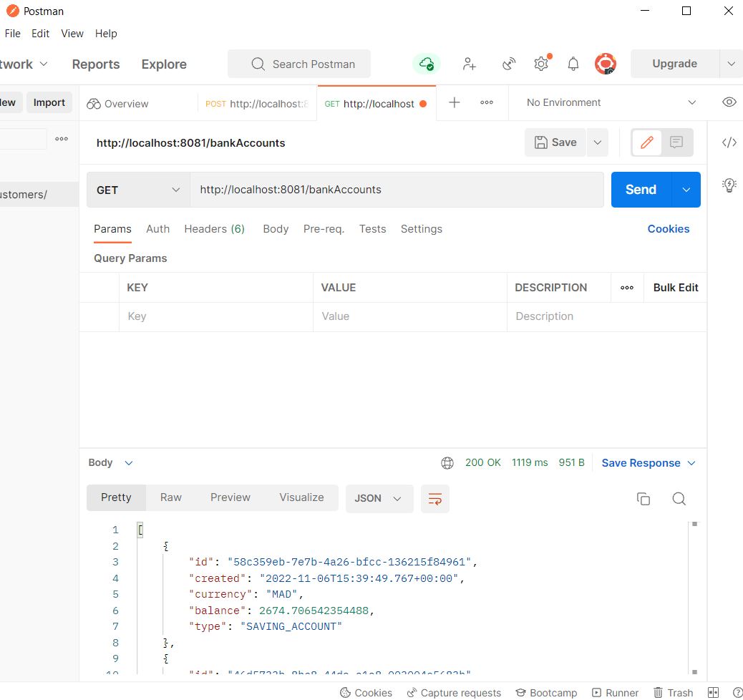Open the notifications bell
The width and height of the screenshot is (743, 700).
tap(573, 64)
